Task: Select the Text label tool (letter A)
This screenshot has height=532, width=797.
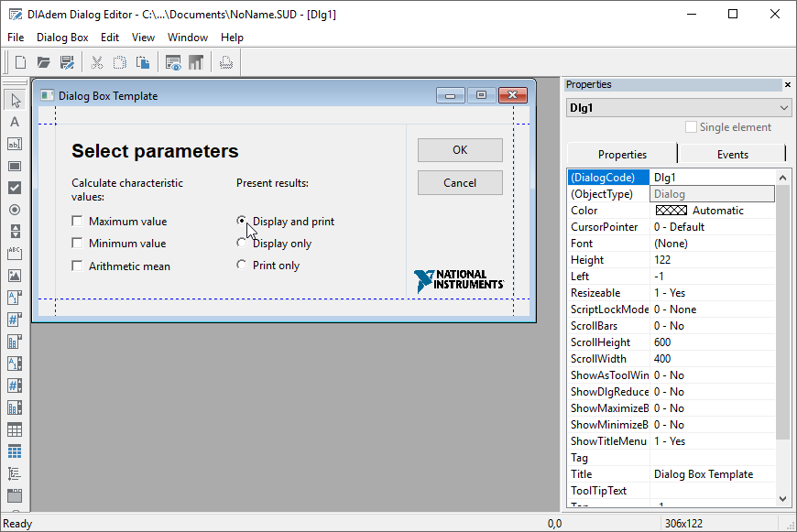Action: [15, 122]
